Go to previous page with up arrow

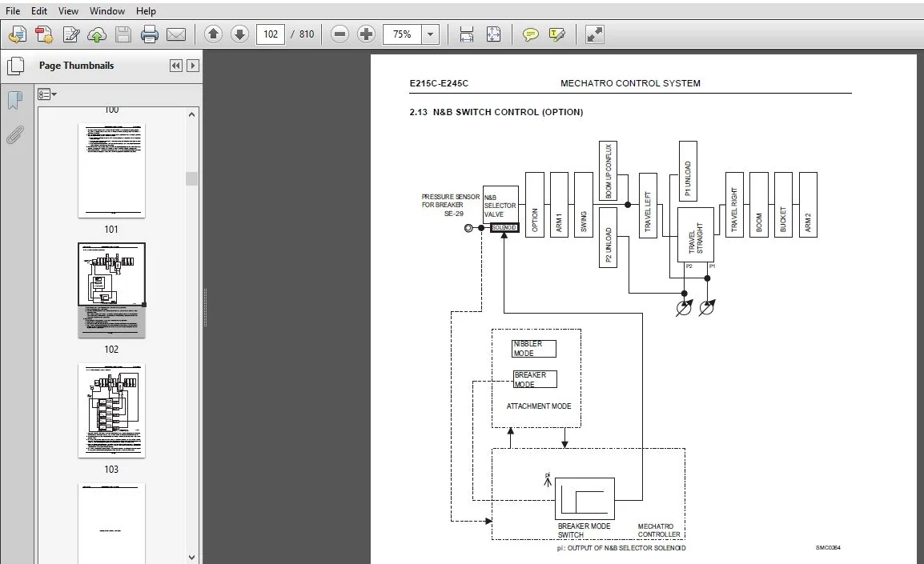(213, 34)
